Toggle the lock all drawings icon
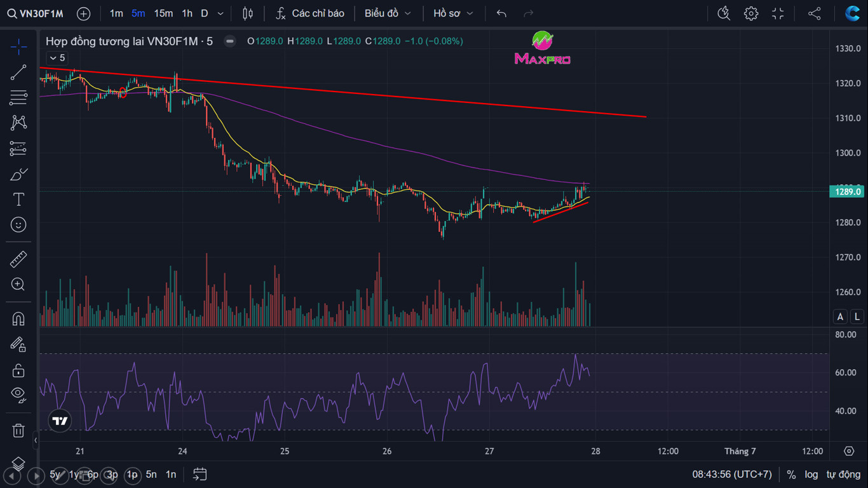868x488 pixels. point(18,370)
